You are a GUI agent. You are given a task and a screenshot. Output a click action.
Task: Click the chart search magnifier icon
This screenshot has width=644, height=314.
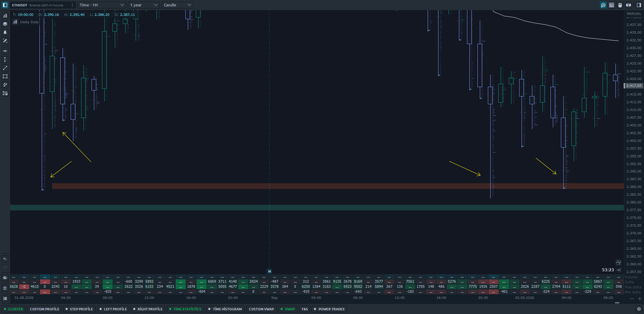coord(603,5)
